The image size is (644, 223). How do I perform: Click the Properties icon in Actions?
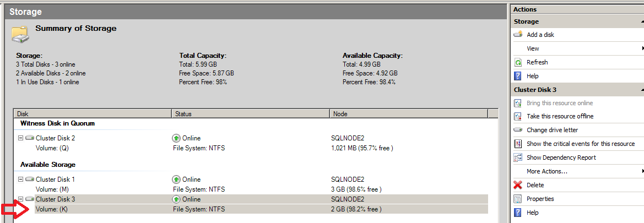click(518, 199)
